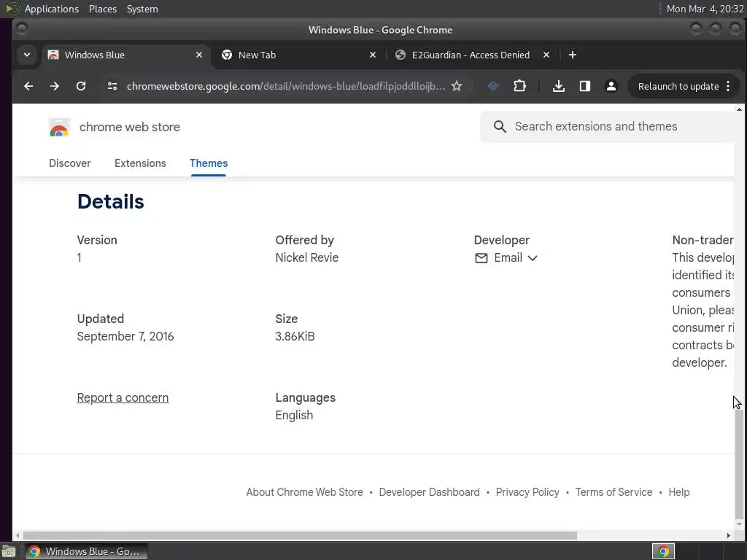The width and height of the screenshot is (747, 560).
Task: Open the Extensions puzzle-piece menu
Action: (519, 86)
